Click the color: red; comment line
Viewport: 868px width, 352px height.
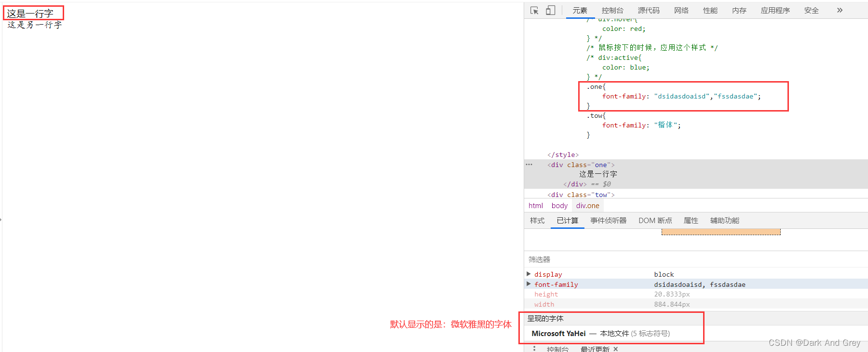click(624, 29)
